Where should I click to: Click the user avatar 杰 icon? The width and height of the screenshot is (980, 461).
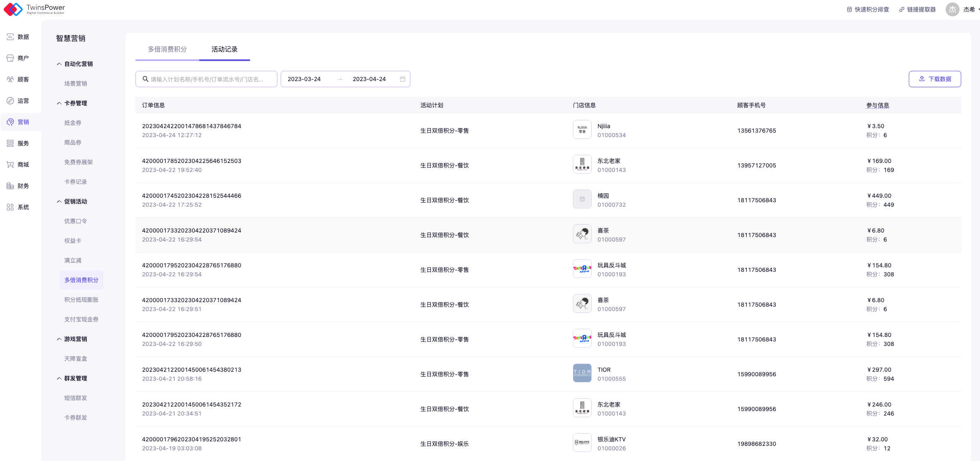[x=952, y=9]
